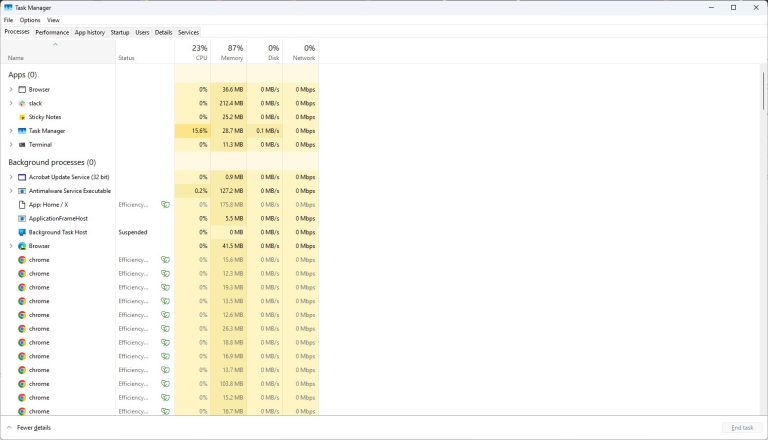Click the sort arrow above the Name column
The image size is (768, 440).
pos(55,44)
